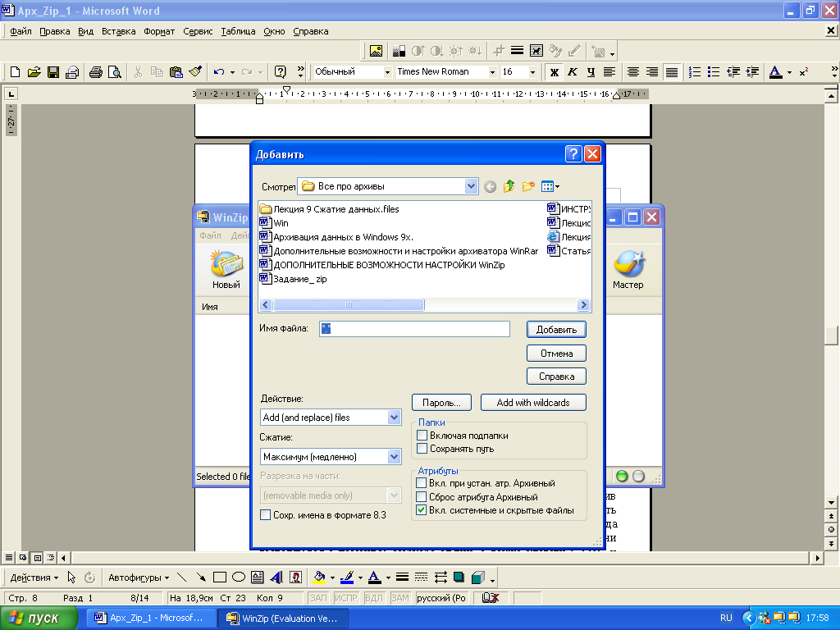Image resolution: width=840 pixels, height=630 pixels.
Task: Click the Справка button in dialog
Action: (x=556, y=376)
